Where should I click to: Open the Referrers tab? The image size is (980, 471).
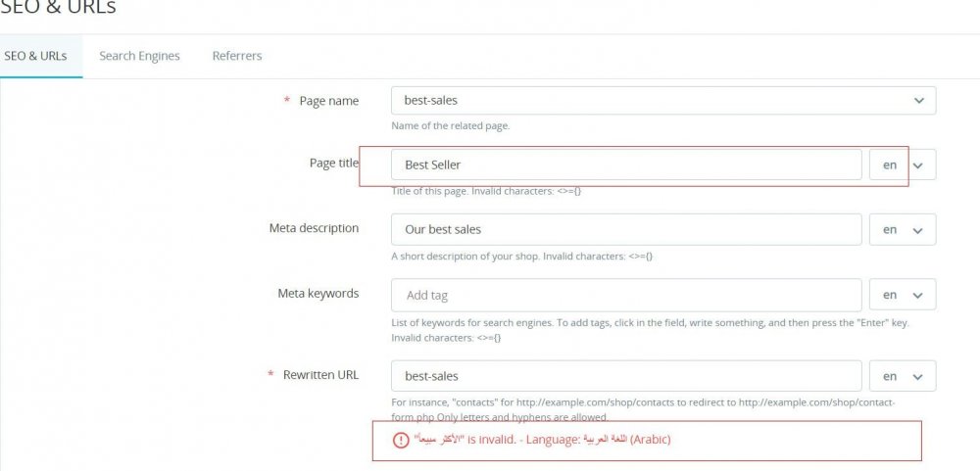(x=237, y=56)
